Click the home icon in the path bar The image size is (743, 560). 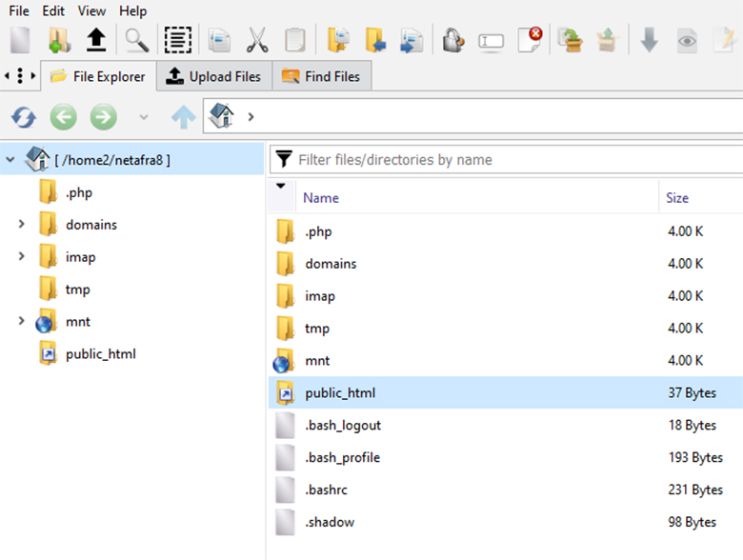pos(222,115)
